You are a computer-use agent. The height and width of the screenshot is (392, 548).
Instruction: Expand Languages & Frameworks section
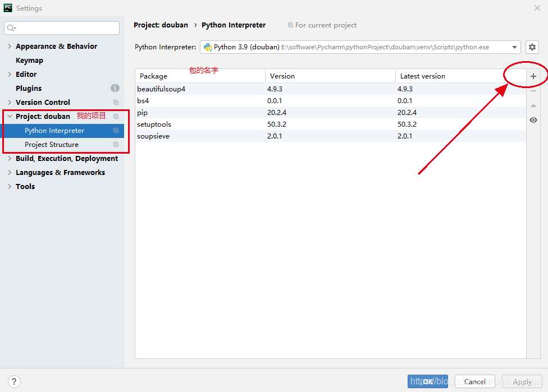[10, 172]
